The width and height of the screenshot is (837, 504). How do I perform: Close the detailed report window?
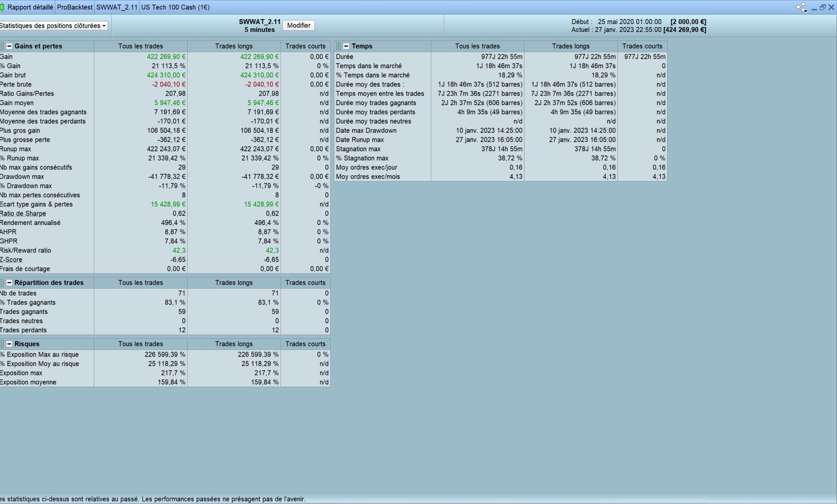831,7
